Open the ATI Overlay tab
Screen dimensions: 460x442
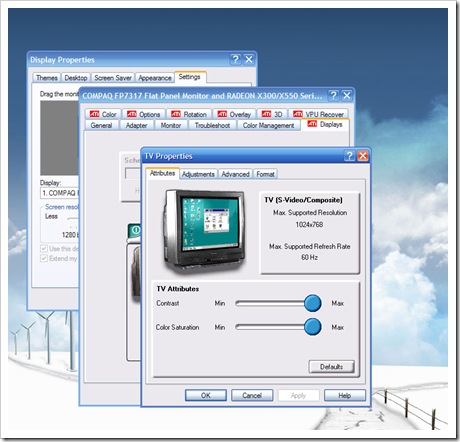pos(234,114)
